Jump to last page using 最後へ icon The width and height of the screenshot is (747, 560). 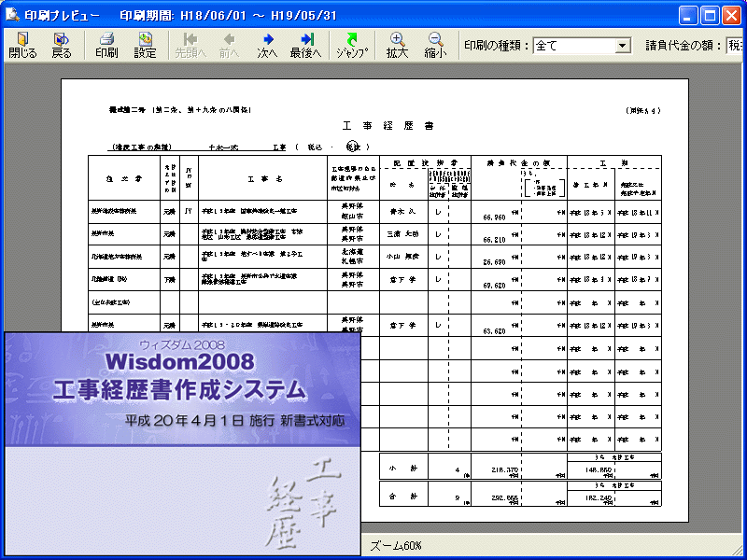coord(306,44)
